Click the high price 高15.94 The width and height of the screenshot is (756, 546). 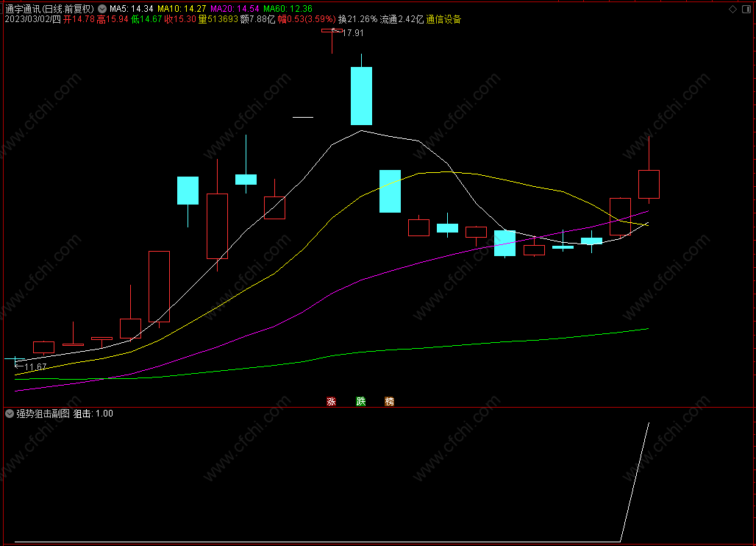(113, 19)
